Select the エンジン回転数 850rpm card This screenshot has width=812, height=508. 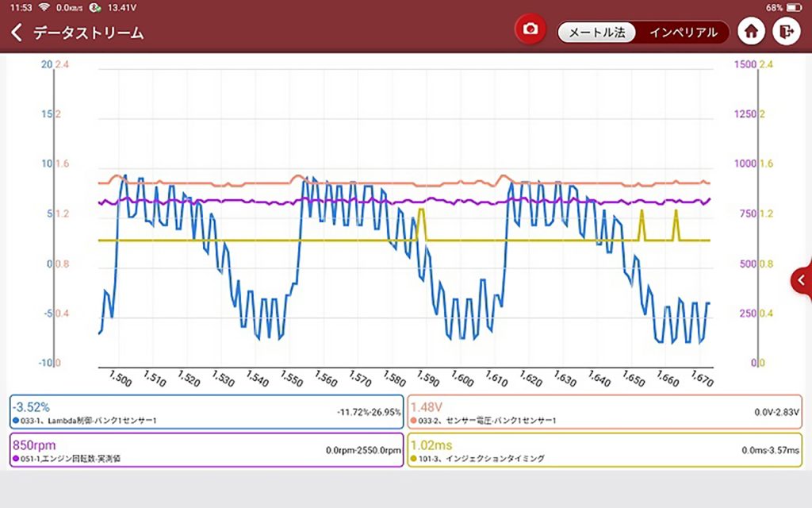click(x=207, y=450)
